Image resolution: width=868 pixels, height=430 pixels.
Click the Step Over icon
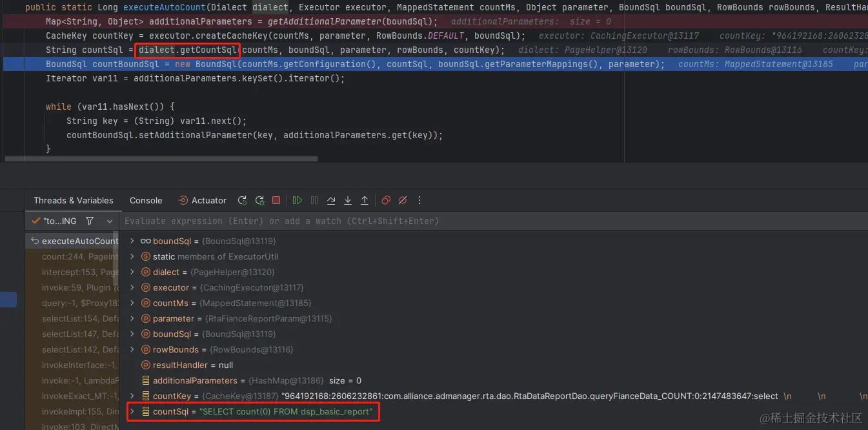click(331, 200)
